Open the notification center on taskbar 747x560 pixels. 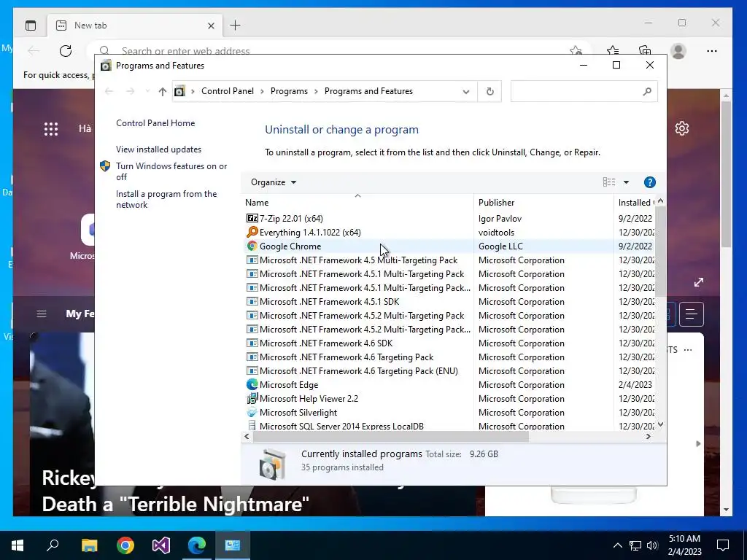pyautogui.click(x=723, y=545)
